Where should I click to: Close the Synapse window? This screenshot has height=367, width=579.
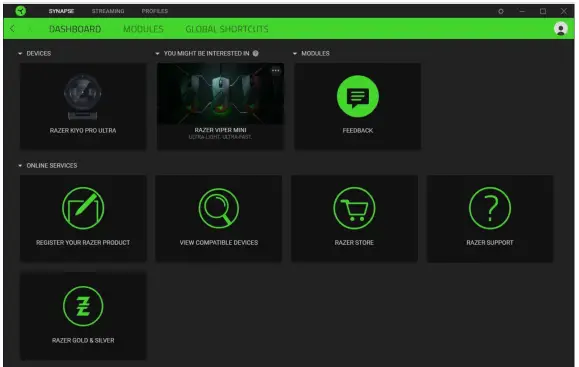pyautogui.click(x=563, y=11)
